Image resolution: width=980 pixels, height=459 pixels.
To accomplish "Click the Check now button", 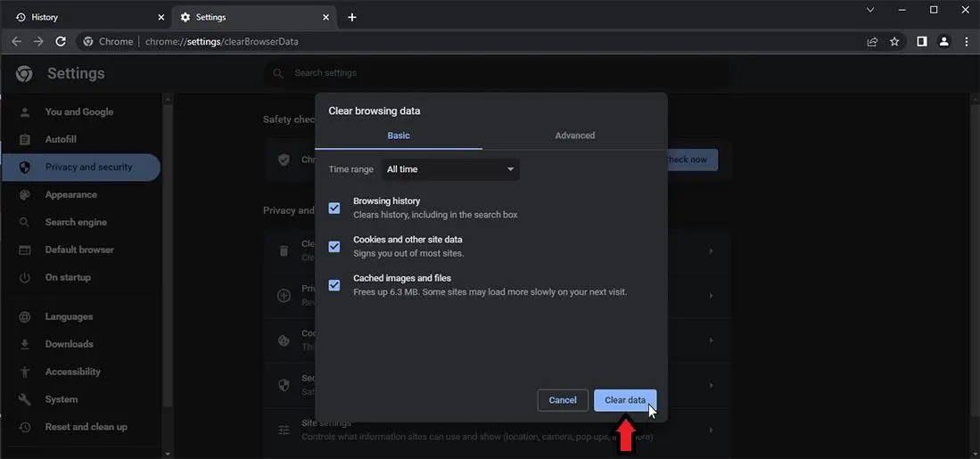I will (692, 160).
